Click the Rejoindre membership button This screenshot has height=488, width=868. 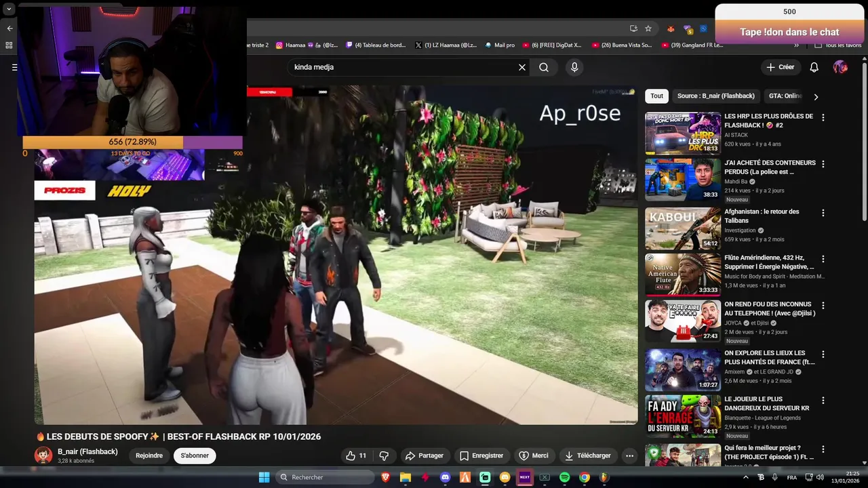(x=149, y=456)
